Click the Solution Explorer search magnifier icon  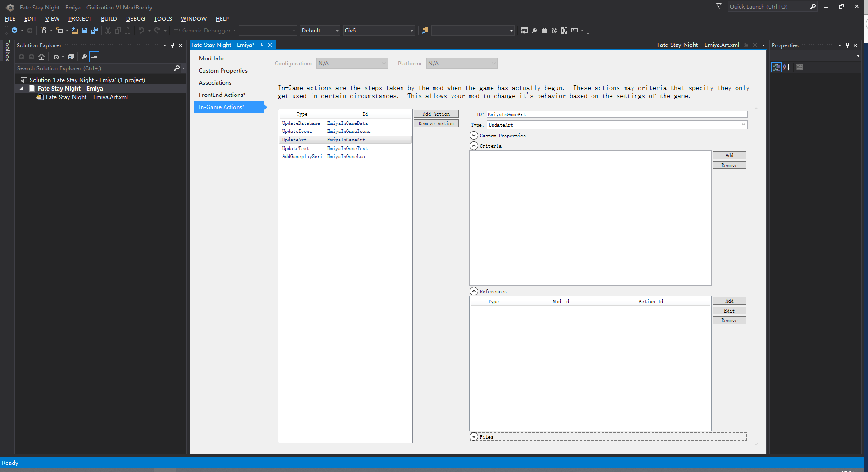coord(177,68)
